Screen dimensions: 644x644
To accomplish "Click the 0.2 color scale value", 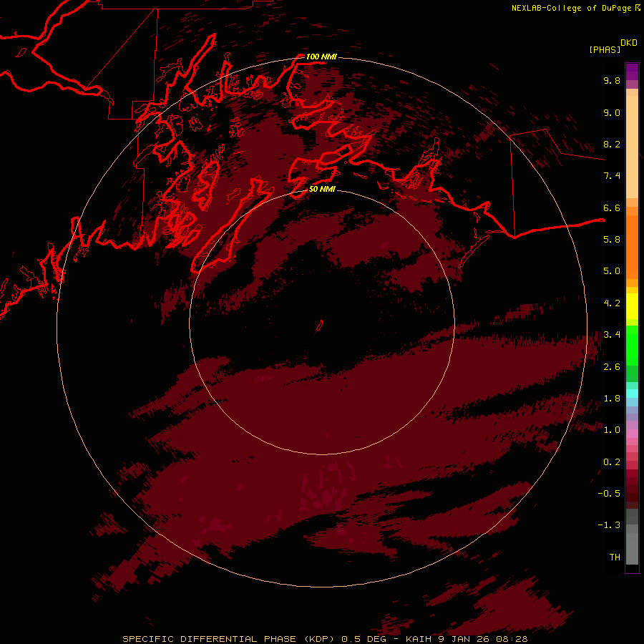I will 612,462.
